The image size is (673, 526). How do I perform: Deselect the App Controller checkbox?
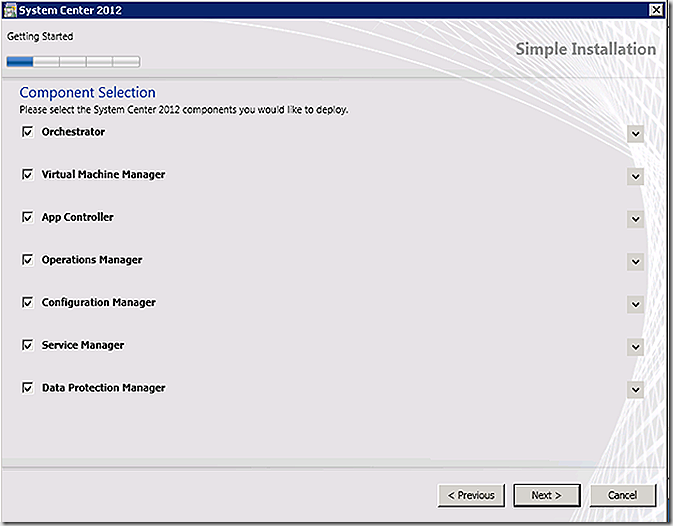[x=27, y=217]
